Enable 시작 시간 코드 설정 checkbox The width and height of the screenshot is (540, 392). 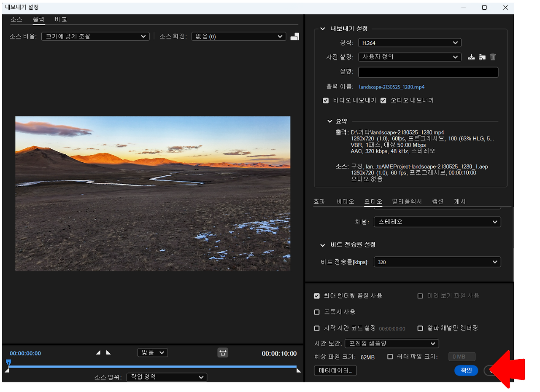(317, 328)
